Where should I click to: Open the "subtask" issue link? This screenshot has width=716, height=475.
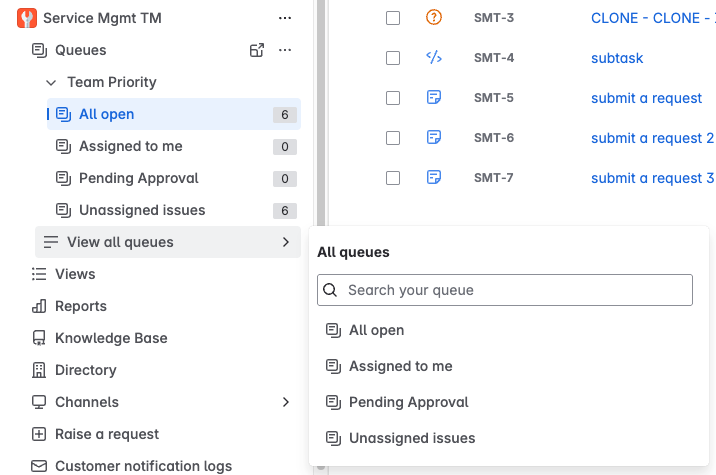[x=617, y=58]
